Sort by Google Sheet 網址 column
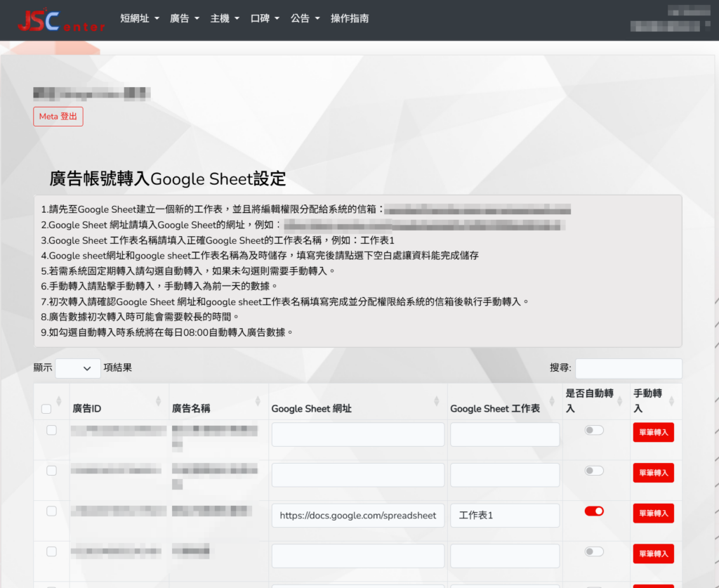This screenshot has width=719, height=588. [x=438, y=401]
